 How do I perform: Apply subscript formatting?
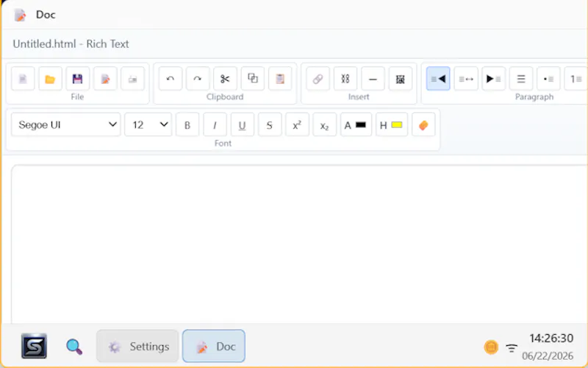pyautogui.click(x=325, y=125)
